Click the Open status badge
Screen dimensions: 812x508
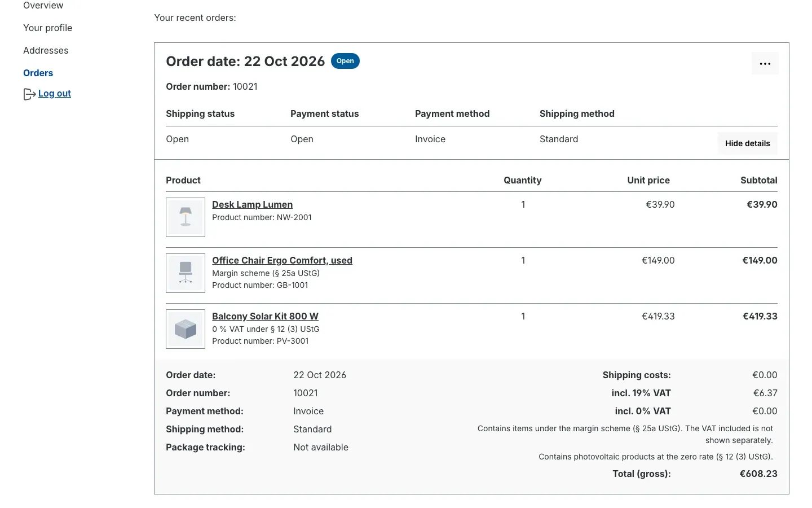click(345, 61)
